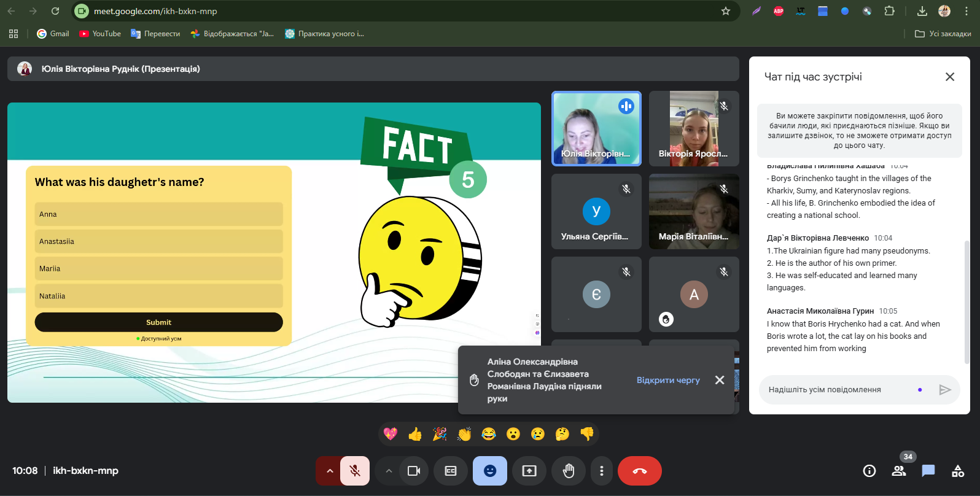The width and height of the screenshot is (980, 496).
Task: Click the Відкрити чергу link
Action: coord(667,380)
